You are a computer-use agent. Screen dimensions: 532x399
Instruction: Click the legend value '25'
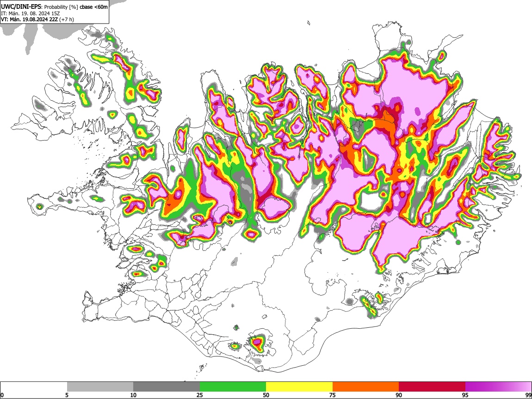coord(200,395)
